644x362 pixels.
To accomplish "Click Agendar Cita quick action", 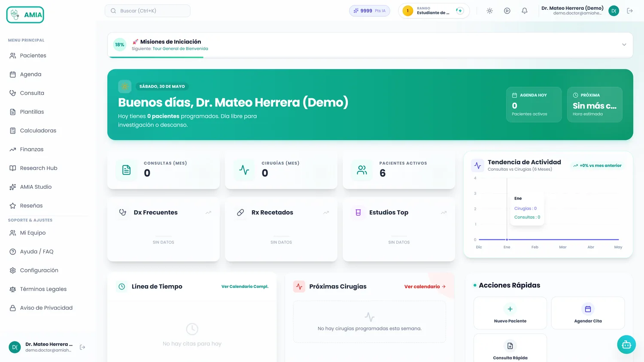I will pyautogui.click(x=588, y=313).
